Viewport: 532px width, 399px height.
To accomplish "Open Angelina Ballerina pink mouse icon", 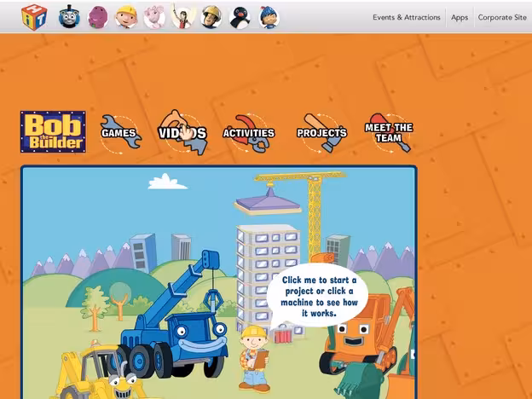I will [x=154, y=17].
